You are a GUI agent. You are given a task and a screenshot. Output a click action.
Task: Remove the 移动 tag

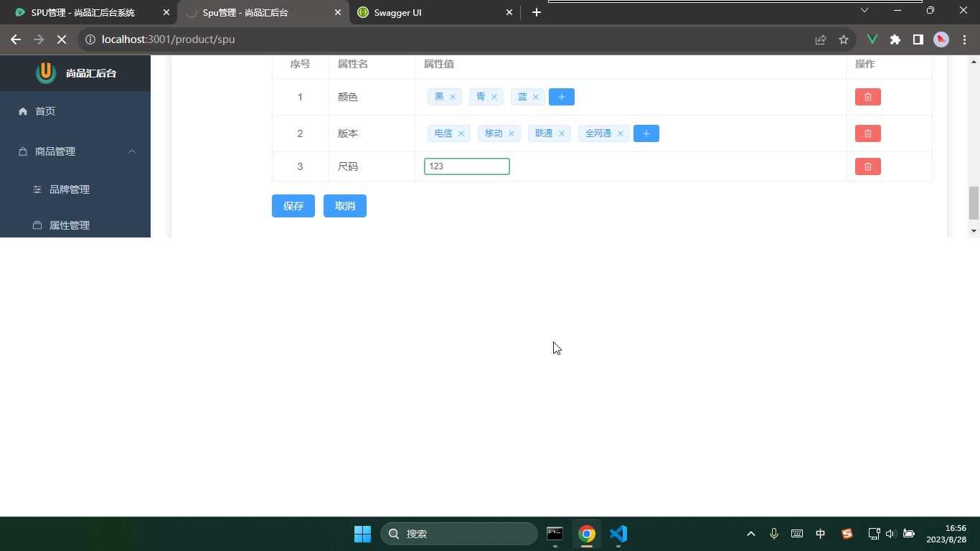512,133
